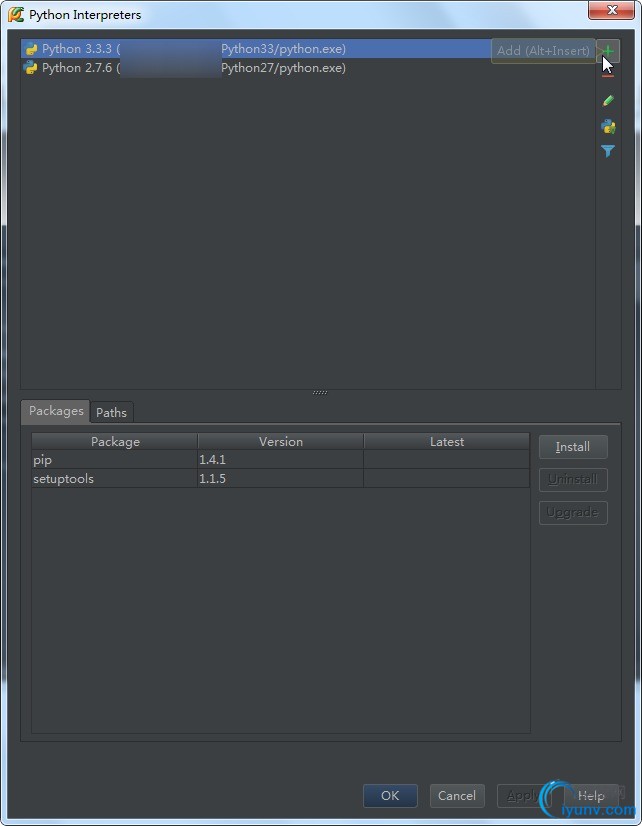Confirm with the OK button
Image resolution: width=642 pixels, height=826 pixels.
(x=390, y=795)
